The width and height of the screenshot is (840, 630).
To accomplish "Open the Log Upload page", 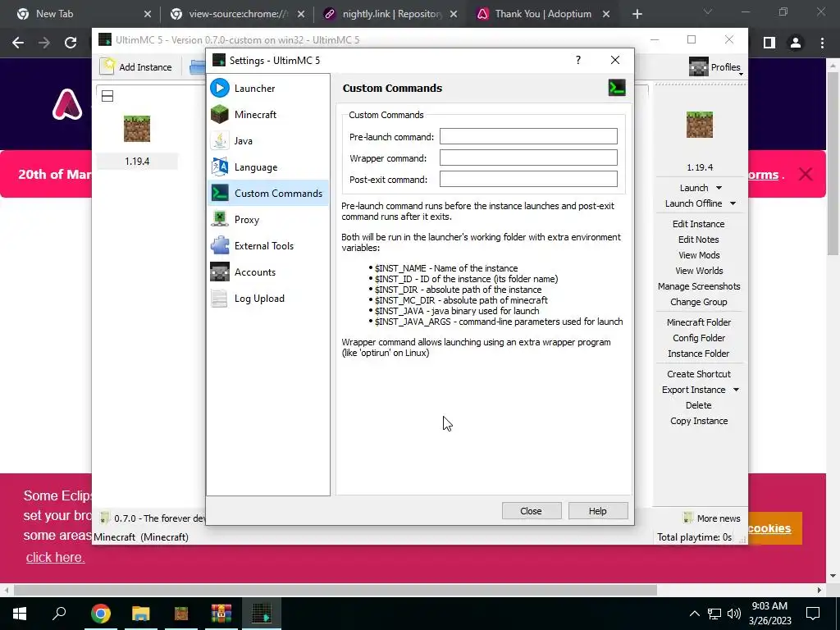I will pyautogui.click(x=268, y=298).
